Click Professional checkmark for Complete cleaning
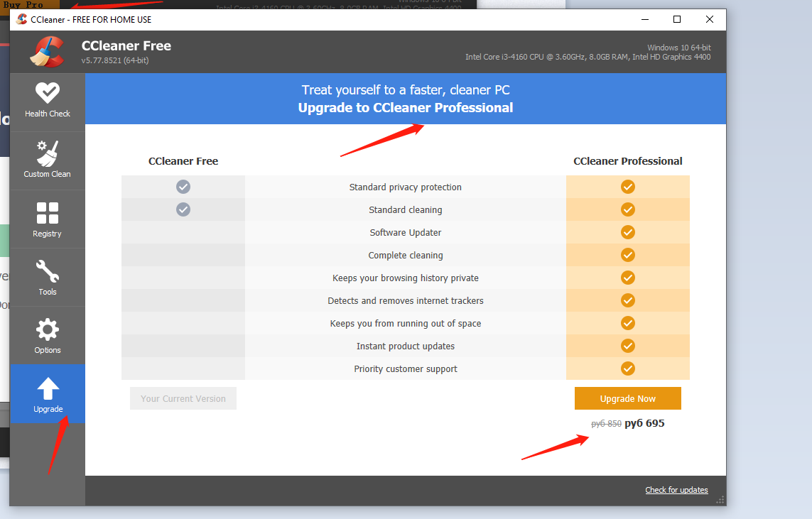 click(627, 255)
